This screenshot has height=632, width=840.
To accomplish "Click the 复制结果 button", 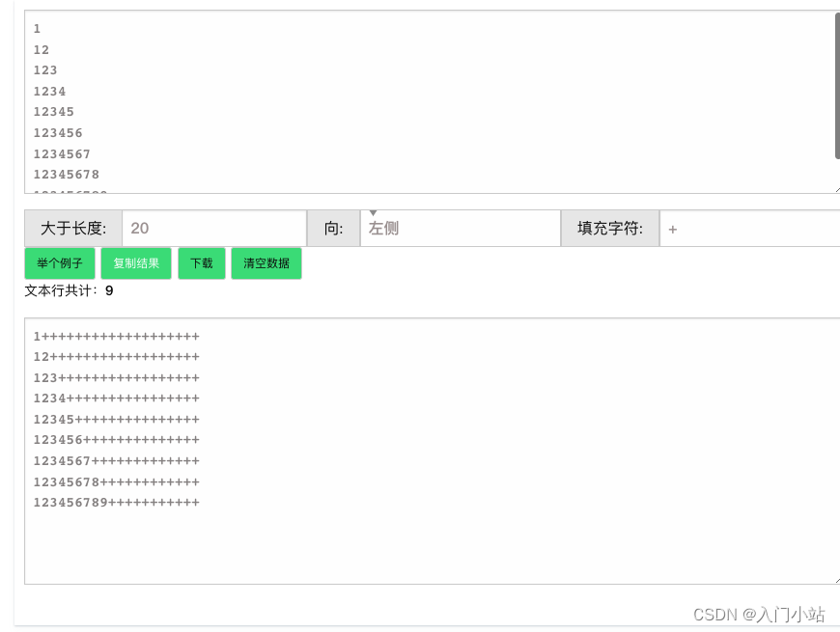I will click(x=135, y=262).
